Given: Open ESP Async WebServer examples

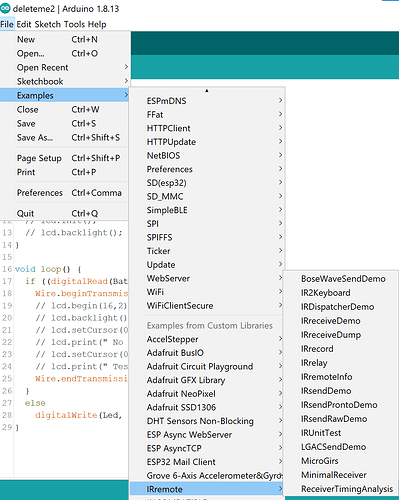Looking at the screenshot, I should click(x=207, y=434).
